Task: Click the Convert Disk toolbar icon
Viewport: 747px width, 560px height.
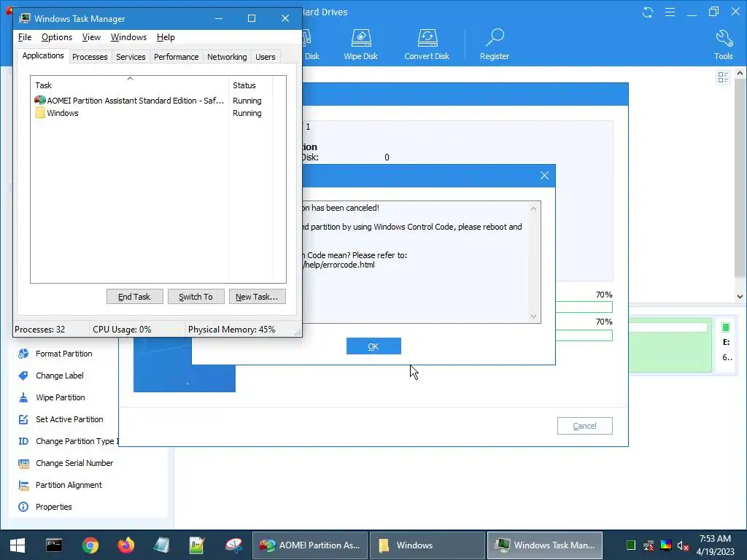Action: [427, 44]
